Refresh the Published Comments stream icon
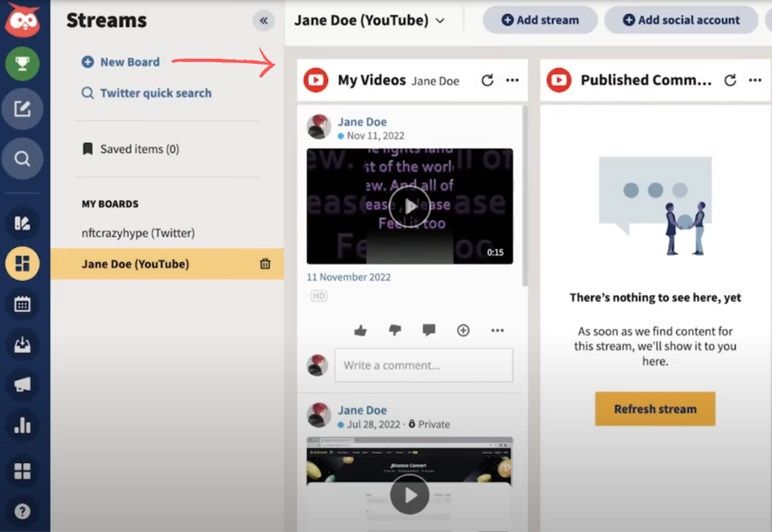772x532 pixels. pyautogui.click(x=730, y=80)
